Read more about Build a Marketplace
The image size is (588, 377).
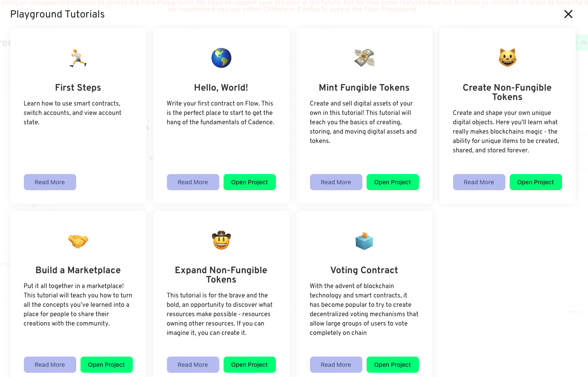point(50,365)
